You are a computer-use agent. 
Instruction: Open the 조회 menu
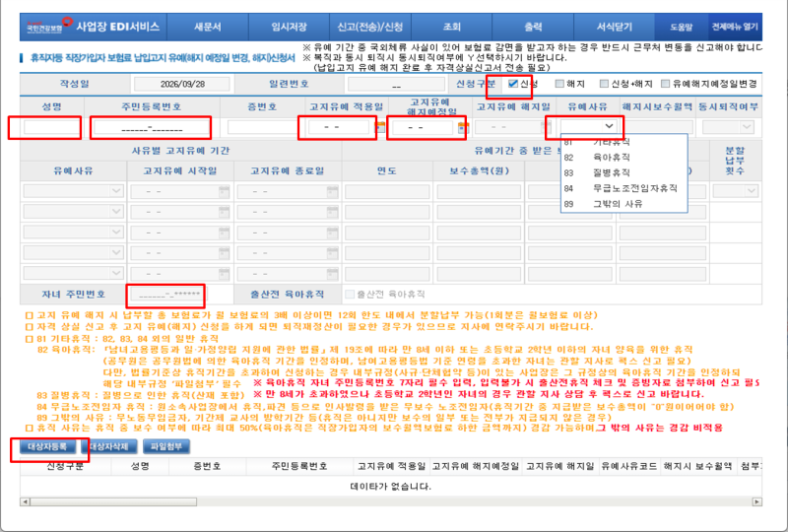coord(452,27)
